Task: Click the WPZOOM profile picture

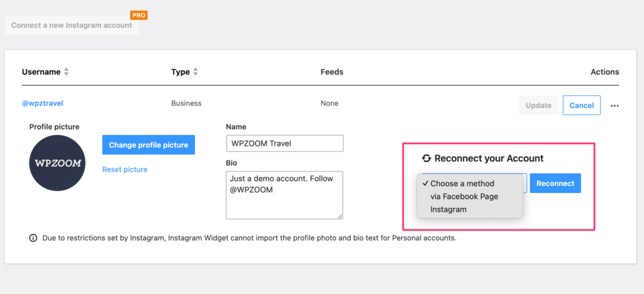Action: click(x=57, y=163)
